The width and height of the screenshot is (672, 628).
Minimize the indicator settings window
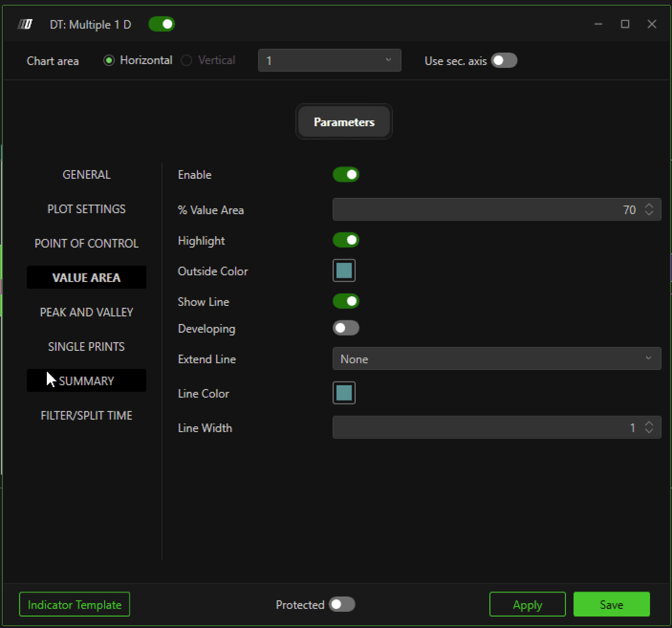click(x=598, y=24)
